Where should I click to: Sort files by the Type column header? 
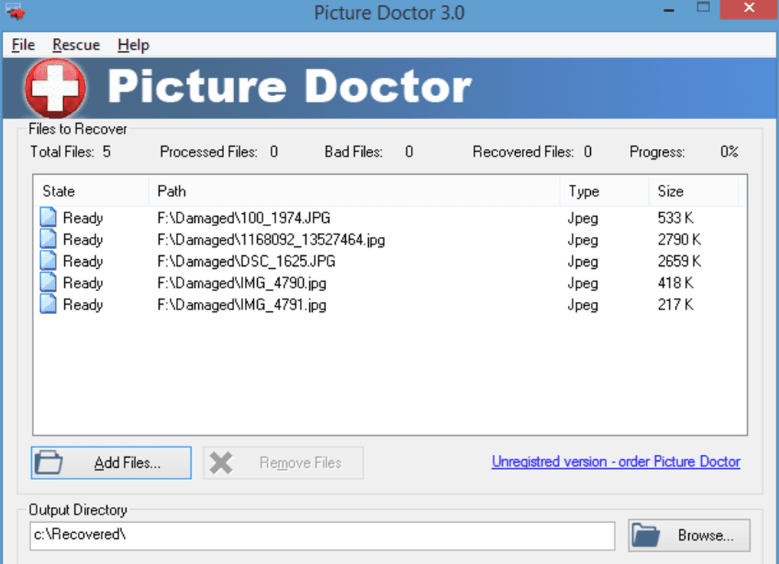click(605, 191)
